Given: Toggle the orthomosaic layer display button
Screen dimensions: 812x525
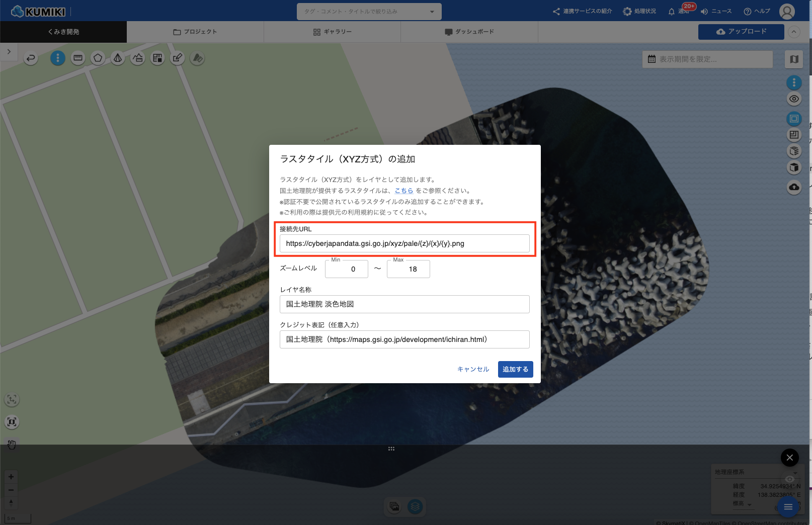Looking at the screenshot, I should coord(794,119).
